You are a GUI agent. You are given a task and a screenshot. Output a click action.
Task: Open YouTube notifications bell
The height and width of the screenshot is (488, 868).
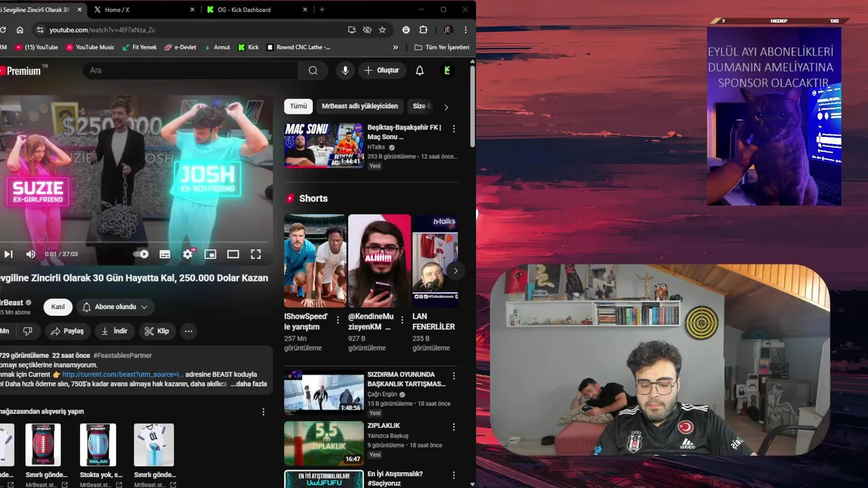(420, 70)
